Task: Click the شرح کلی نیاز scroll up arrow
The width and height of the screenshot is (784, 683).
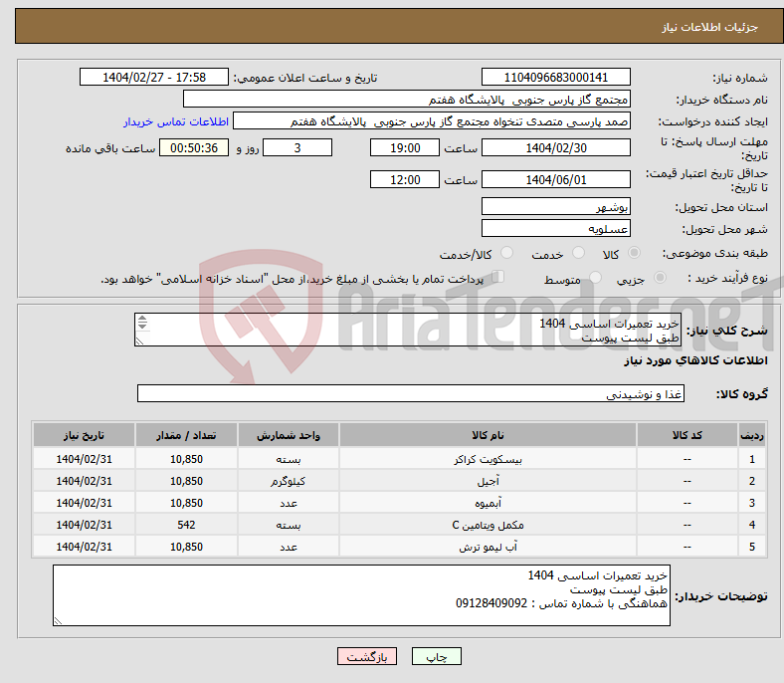Action: [x=142, y=319]
